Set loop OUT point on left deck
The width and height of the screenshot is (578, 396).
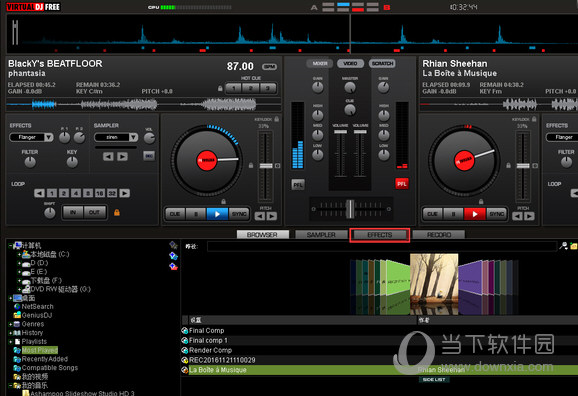coord(95,212)
